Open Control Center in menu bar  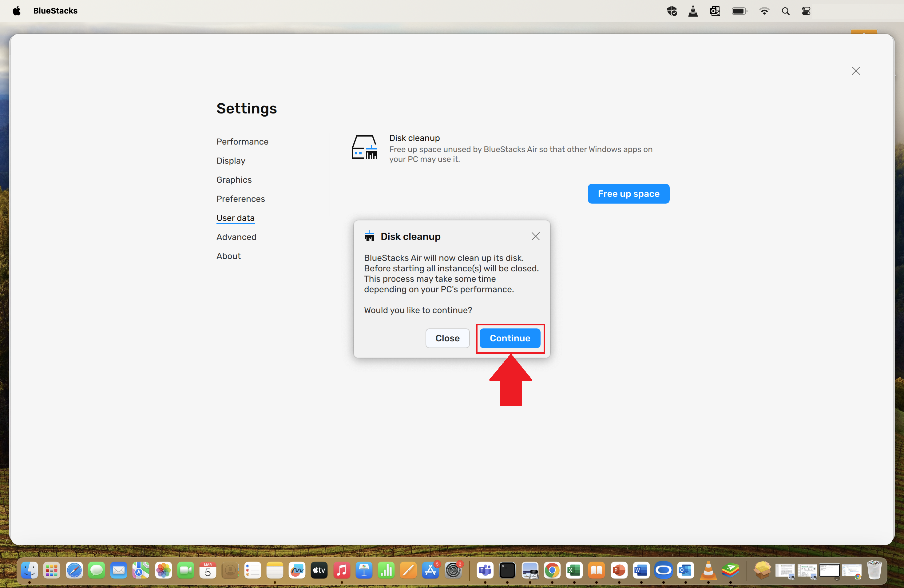point(806,11)
